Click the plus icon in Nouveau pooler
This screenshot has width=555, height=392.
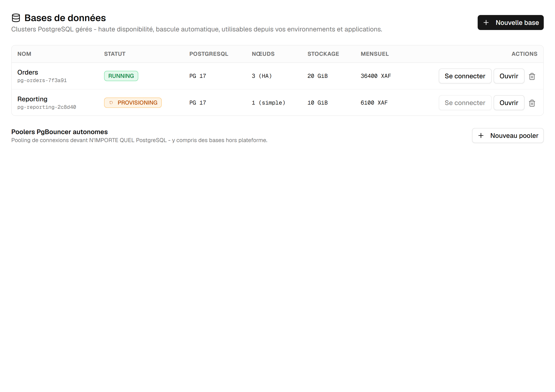[481, 136]
